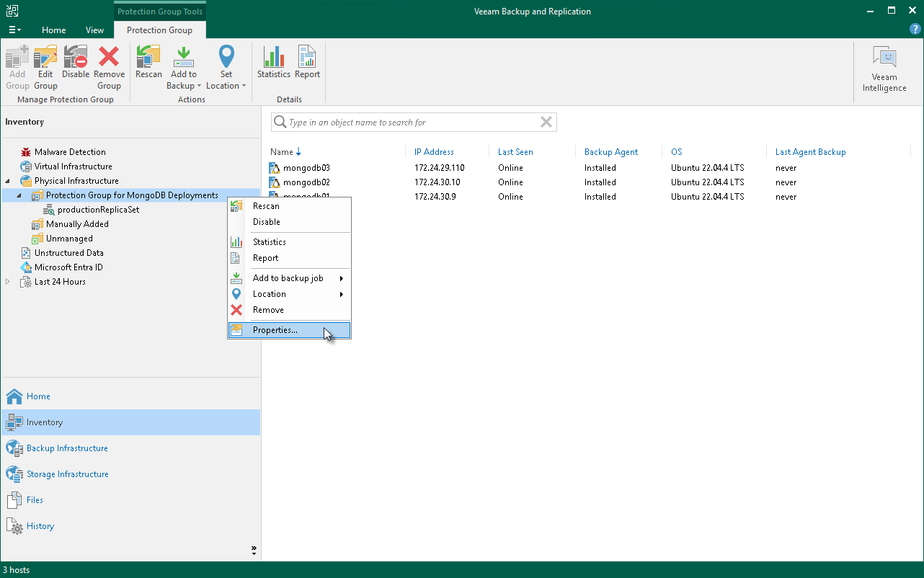Select productionReplicaSet in the inventory tree
The image size is (924, 578).
tap(98, 210)
